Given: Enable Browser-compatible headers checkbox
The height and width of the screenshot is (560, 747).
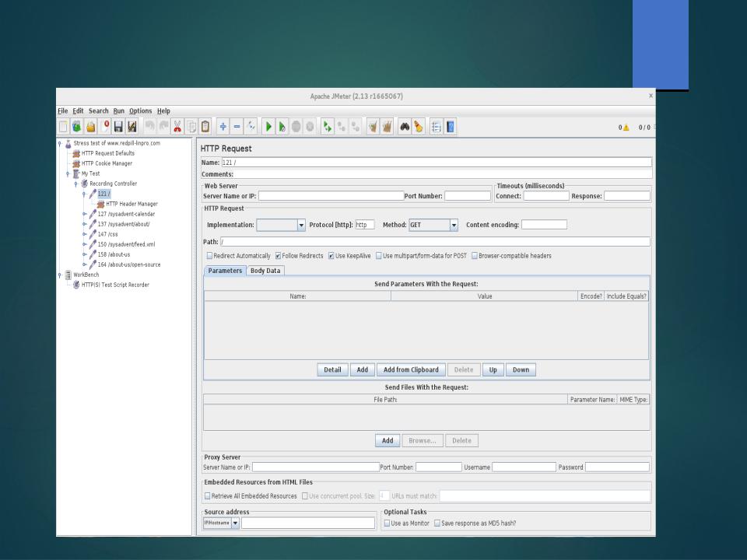Looking at the screenshot, I should (475, 256).
